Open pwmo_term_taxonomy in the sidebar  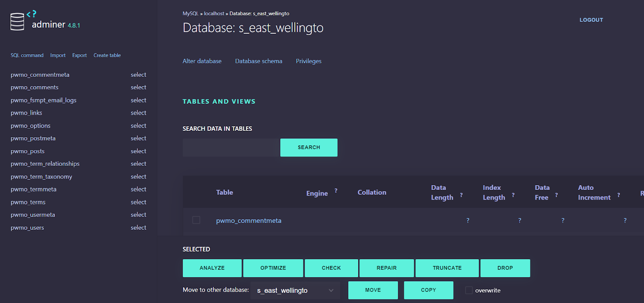pyautogui.click(x=41, y=177)
